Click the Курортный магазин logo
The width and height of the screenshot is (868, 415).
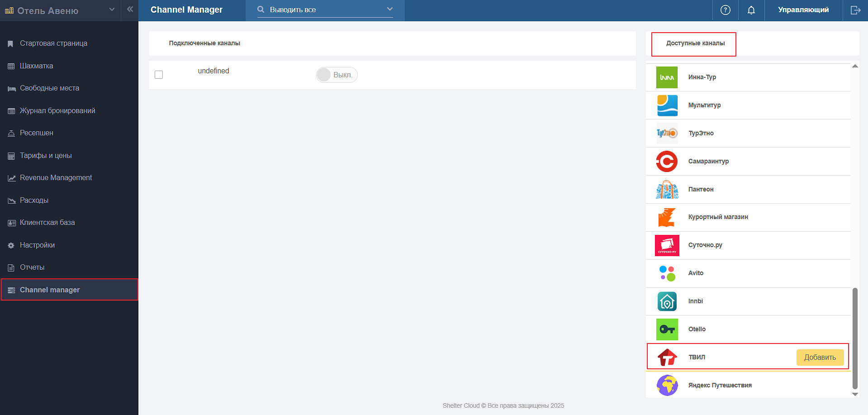667,217
